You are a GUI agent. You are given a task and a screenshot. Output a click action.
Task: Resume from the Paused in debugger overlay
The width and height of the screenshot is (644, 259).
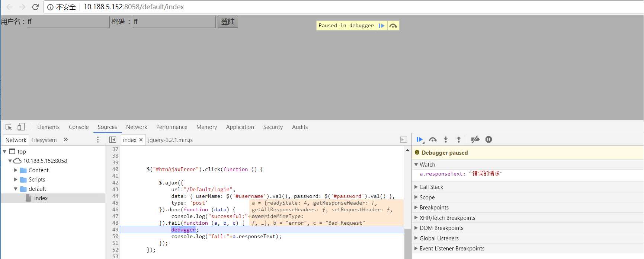tap(381, 26)
